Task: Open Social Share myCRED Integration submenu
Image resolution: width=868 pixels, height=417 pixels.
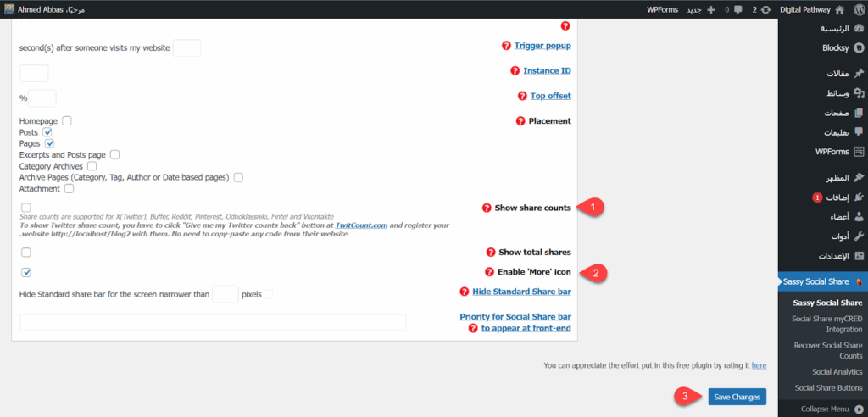Action: click(827, 324)
